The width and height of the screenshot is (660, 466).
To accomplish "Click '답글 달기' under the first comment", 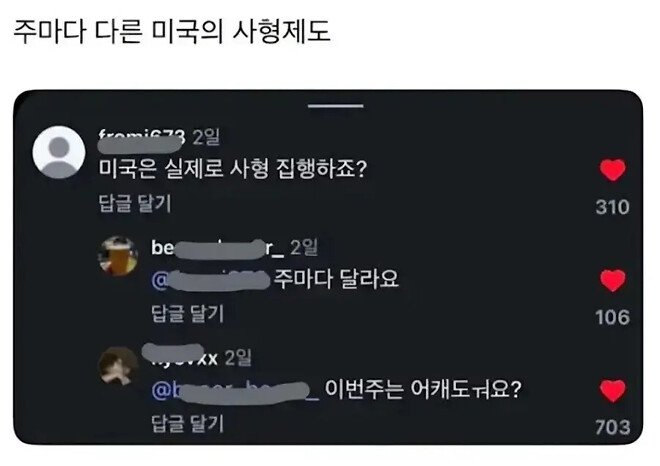I will (x=135, y=203).
